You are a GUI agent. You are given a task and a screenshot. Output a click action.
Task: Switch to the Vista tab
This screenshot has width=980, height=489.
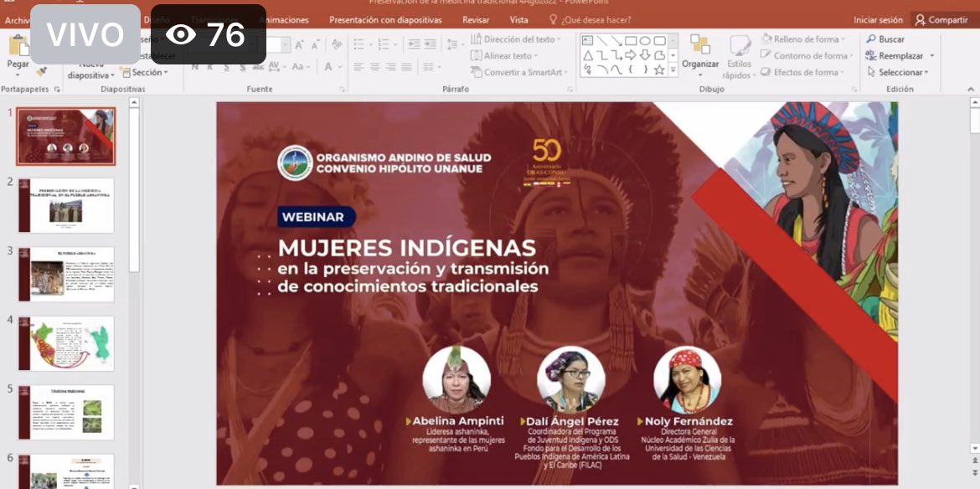click(518, 20)
